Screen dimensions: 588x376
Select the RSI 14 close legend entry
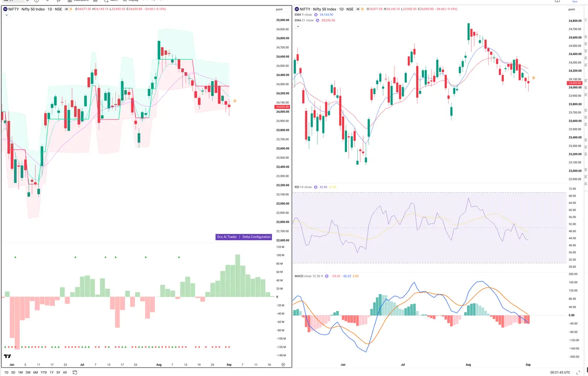(x=303, y=187)
